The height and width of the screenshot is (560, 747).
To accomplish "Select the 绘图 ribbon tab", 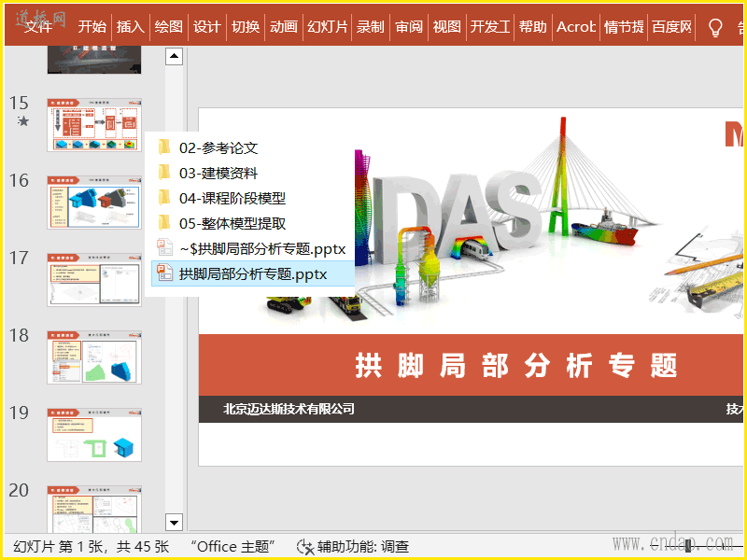I will (x=168, y=27).
